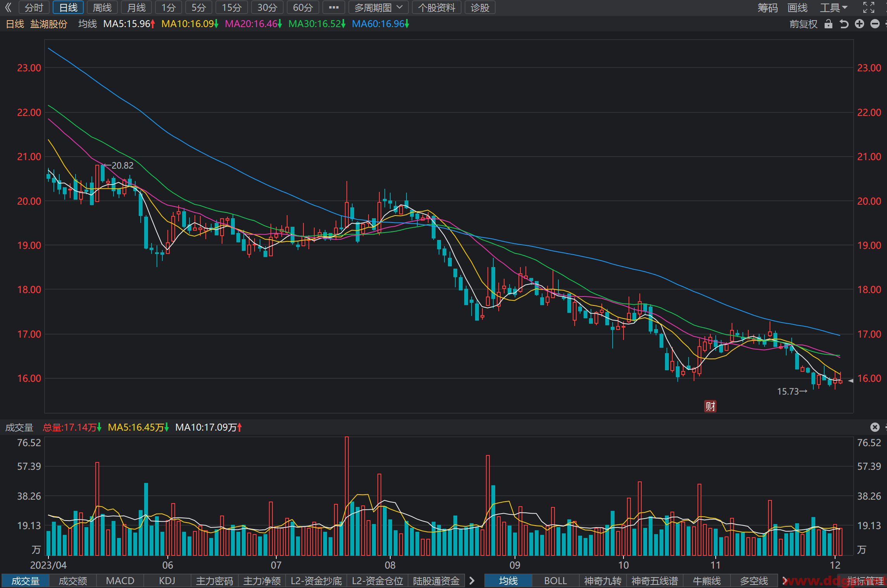Viewport: 887px width, 588px height.
Task: Click the lock icon beside 前复权
Action: [828, 24]
